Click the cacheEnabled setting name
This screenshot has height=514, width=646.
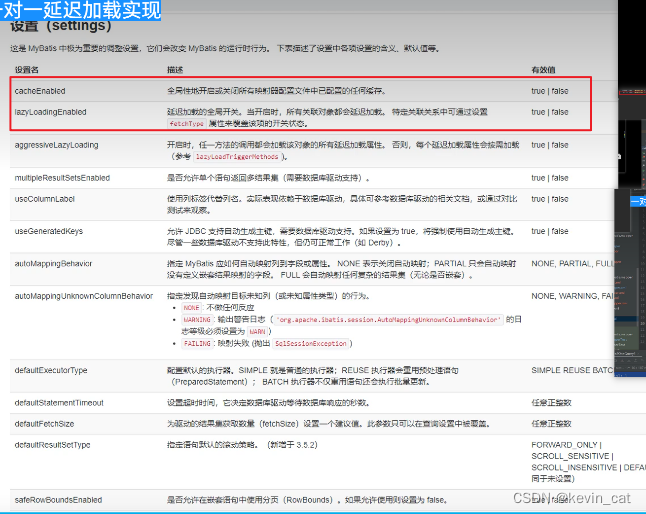pos(40,91)
